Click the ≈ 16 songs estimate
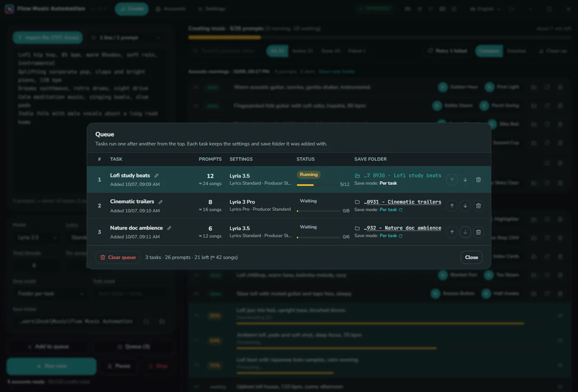 click(x=210, y=210)
